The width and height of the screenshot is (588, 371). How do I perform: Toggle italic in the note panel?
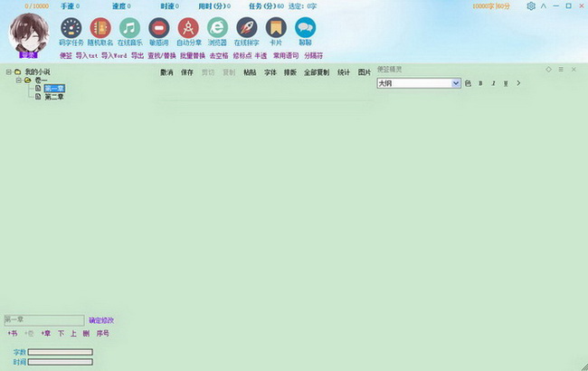pyautogui.click(x=493, y=83)
